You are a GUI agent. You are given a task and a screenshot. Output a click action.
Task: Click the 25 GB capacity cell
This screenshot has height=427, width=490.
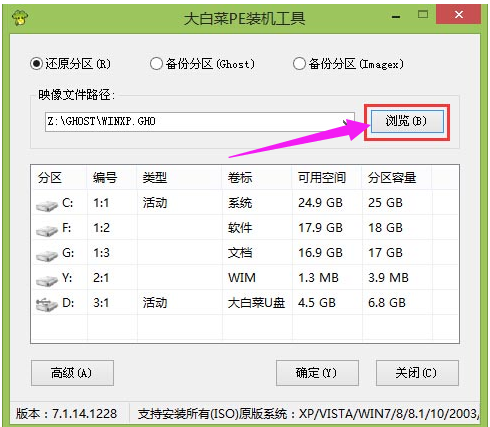[385, 203]
